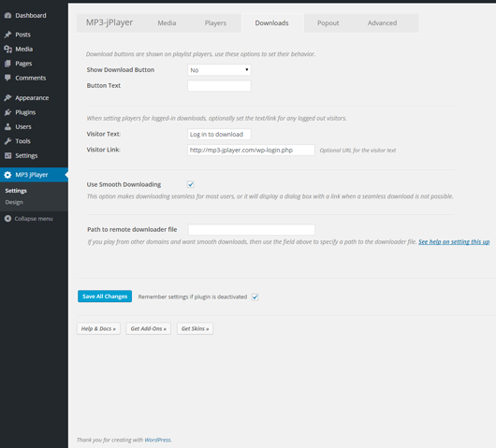Click the Pages icon in sidebar
The width and height of the screenshot is (496, 448).
7,64
